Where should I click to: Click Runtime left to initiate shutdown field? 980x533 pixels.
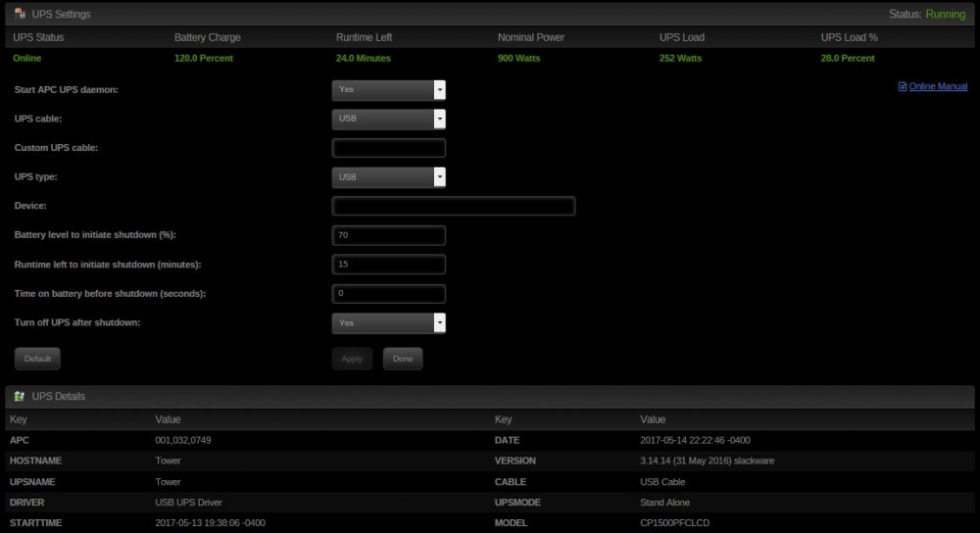(388, 265)
